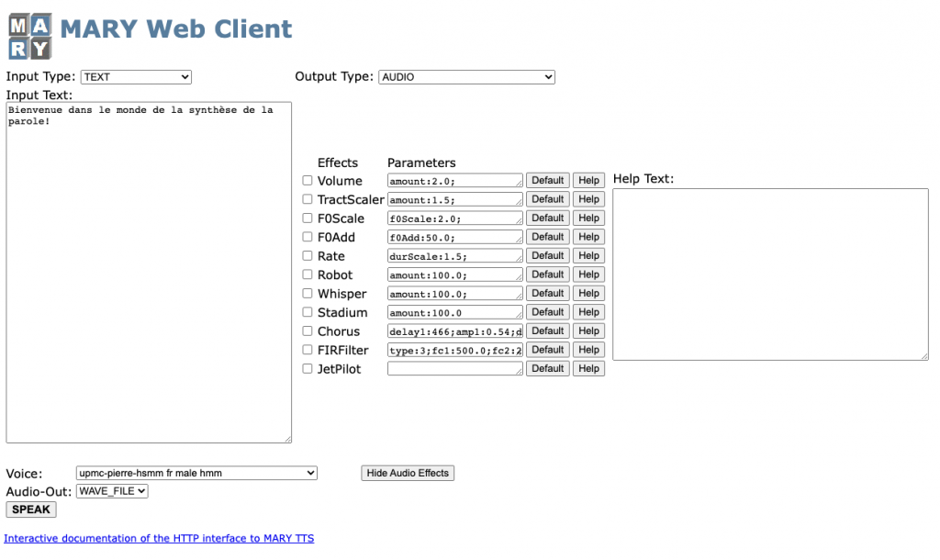Open the HTTP interface documentation link

[160, 538]
